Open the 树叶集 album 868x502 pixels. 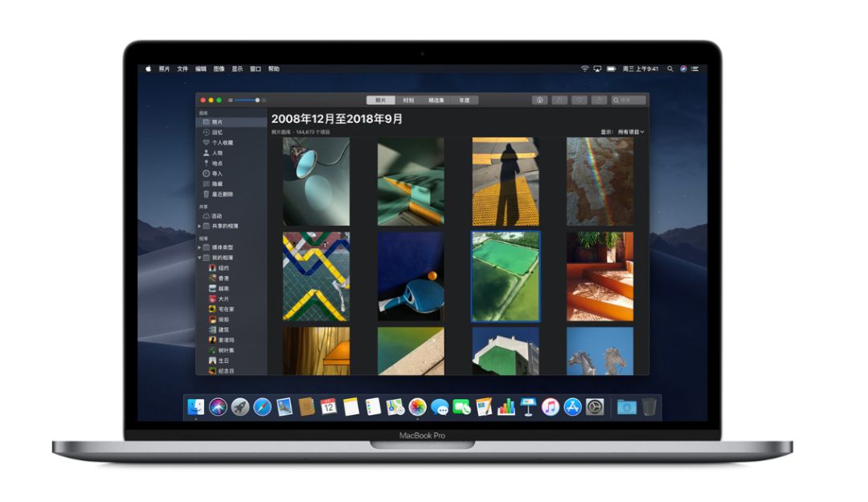pyautogui.click(x=222, y=350)
